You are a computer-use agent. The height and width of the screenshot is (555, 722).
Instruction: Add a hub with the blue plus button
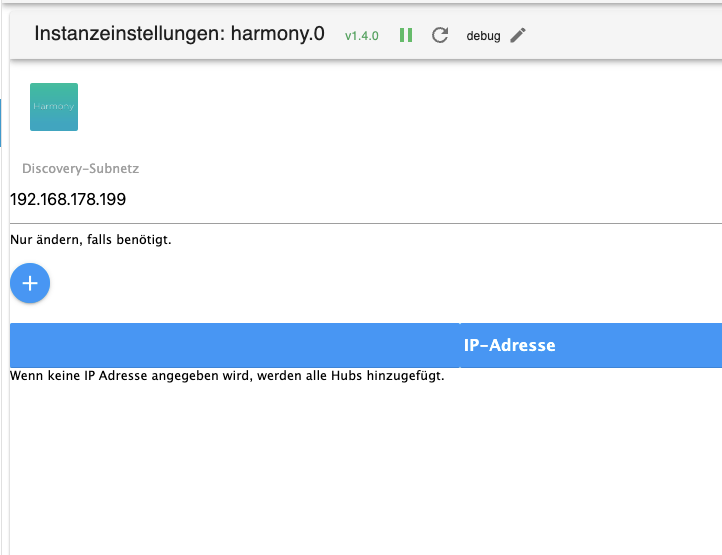click(30, 283)
